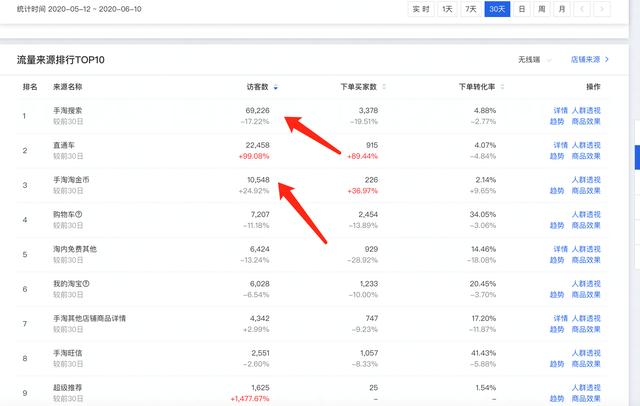View 趋势 for 淘内免费其他 row

click(x=557, y=260)
